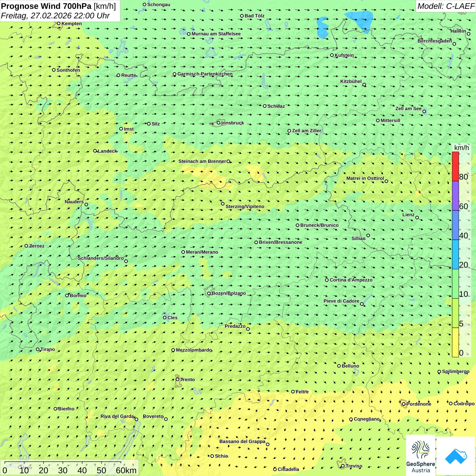Viewport: 476px width, 476px height.
Task: Click the Sterzing/Vipiteno label
Action: tap(245, 206)
